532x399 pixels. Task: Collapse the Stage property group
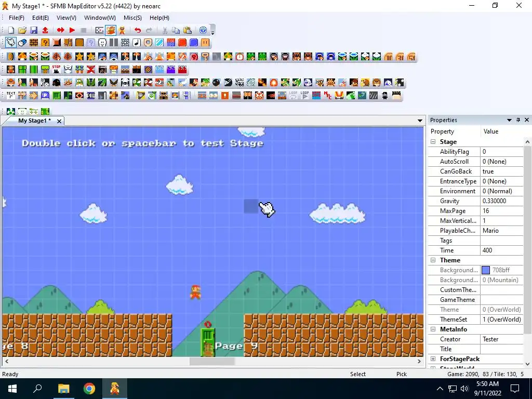pyautogui.click(x=433, y=141)
